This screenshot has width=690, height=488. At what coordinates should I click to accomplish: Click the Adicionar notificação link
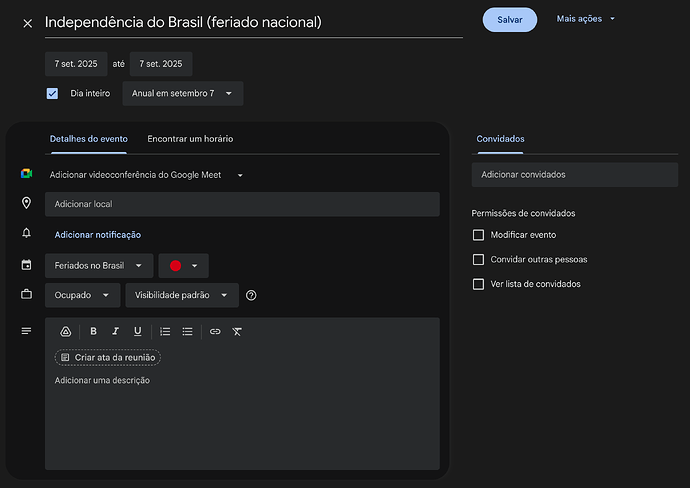pyautogui.click(x=98, y=235)
